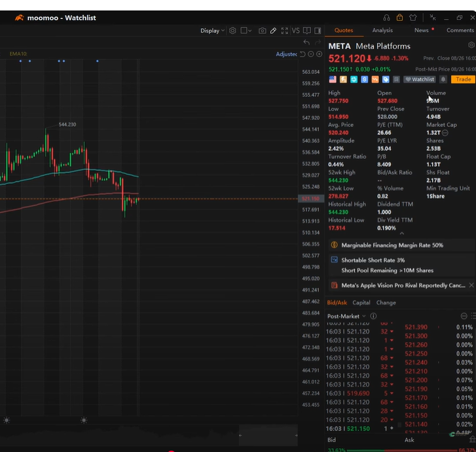Toggle META in Watchlist heart button
Screen dimensions: 476x452
click(420, 80)
